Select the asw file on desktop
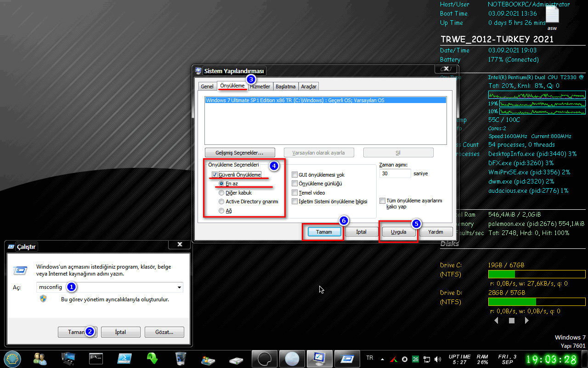This screenshot has width=588, height=368. (x=552, y=18)
